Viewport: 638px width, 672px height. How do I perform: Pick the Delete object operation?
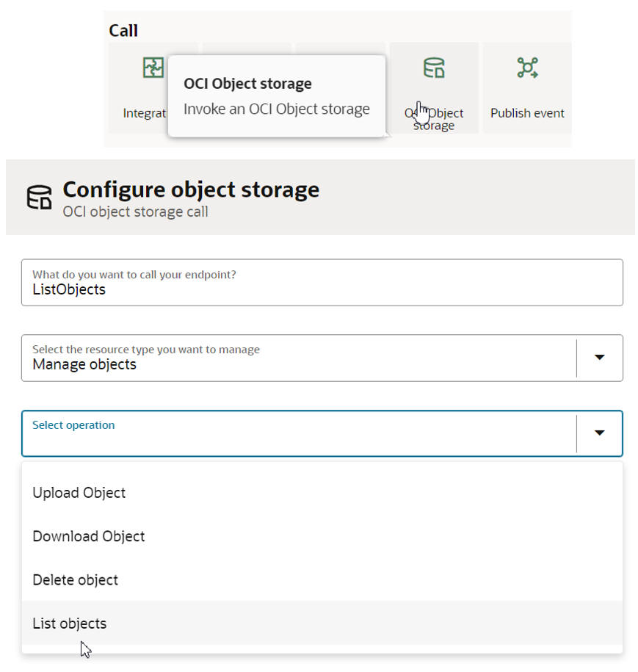point(76,579)
